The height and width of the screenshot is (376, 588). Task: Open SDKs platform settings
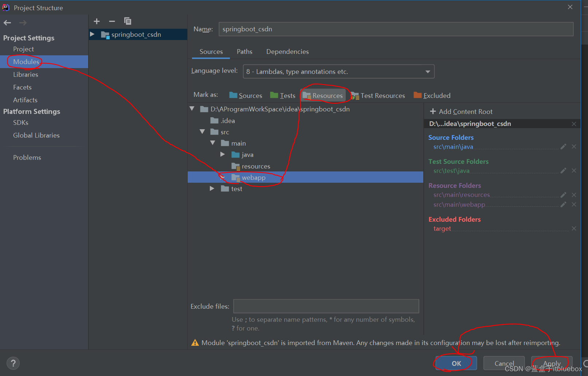click(21, 123)
